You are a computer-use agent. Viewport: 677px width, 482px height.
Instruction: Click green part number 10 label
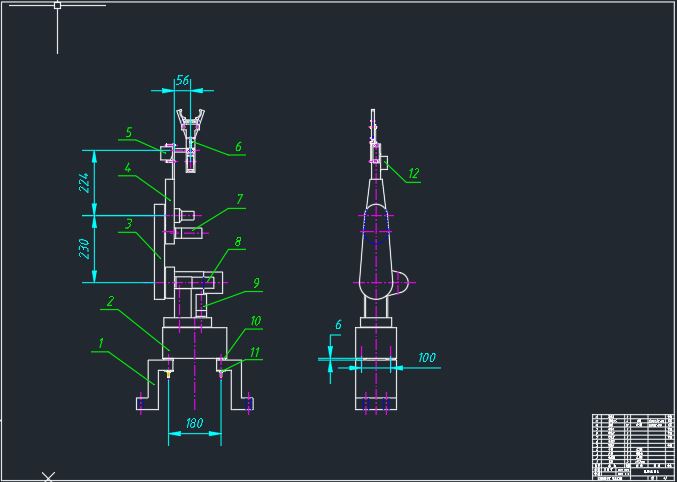(256, 321)
